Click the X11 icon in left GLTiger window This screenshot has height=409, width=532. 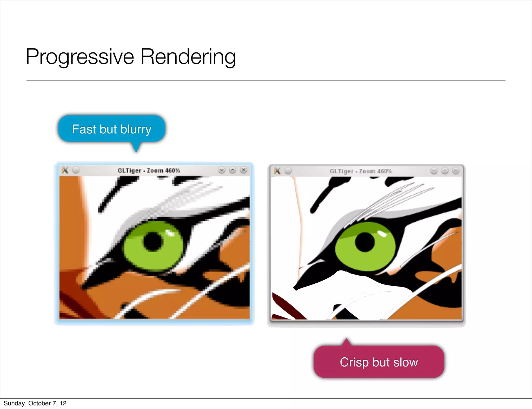[65, 170]
